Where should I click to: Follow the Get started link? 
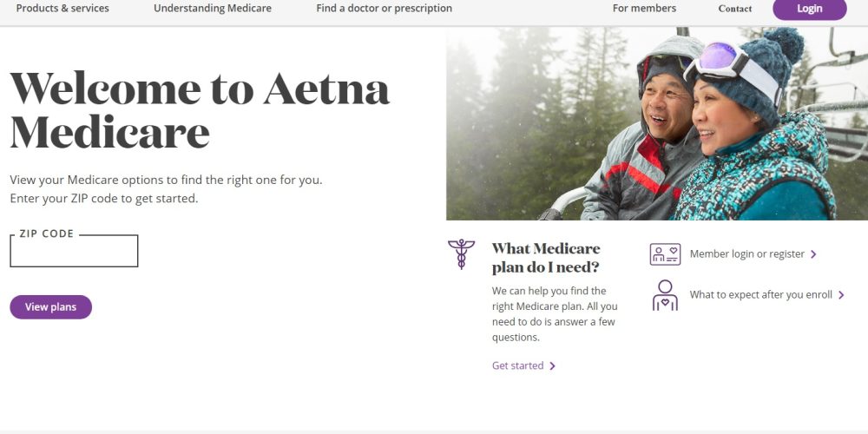coord(517,366)
